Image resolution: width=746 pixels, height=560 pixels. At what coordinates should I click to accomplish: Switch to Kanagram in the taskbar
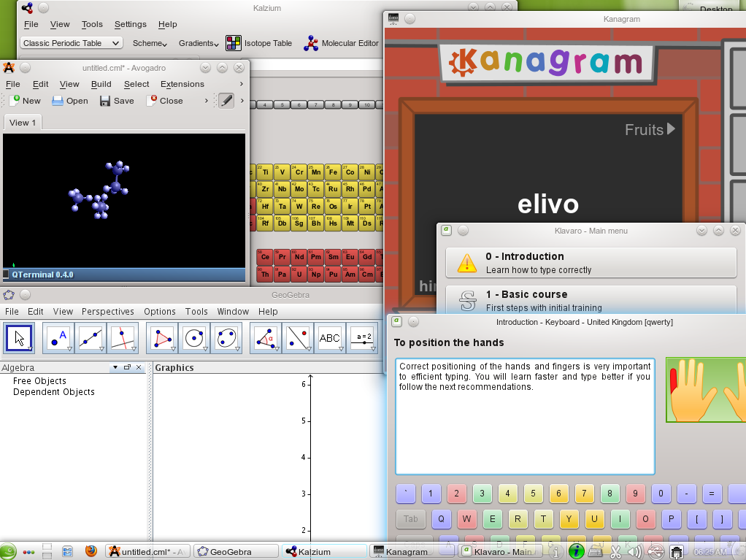tap(401, 551)
